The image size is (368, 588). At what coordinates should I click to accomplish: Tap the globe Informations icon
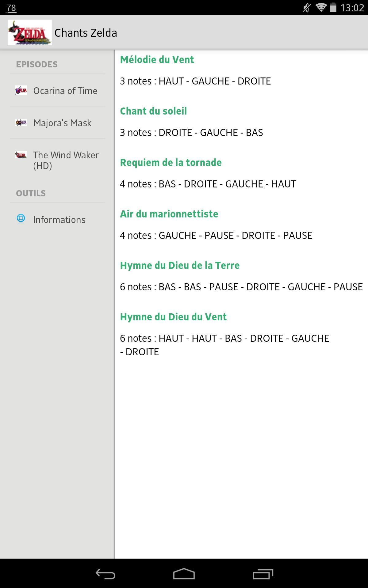click(21, 218)
